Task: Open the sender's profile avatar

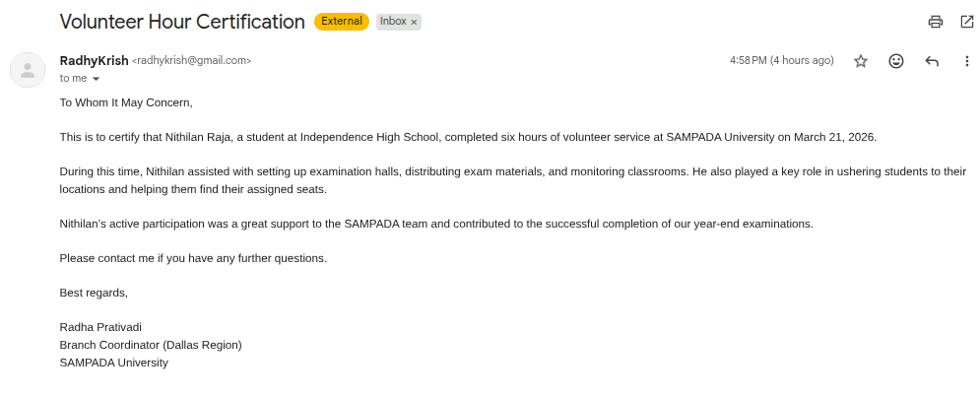Action: (x=28, y=70)
